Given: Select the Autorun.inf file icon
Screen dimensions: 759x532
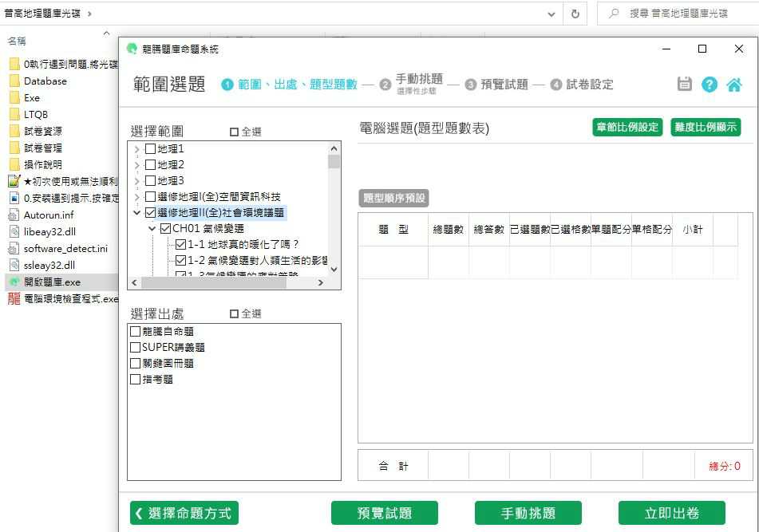Looking at the screenshot, I should point(14,215).
